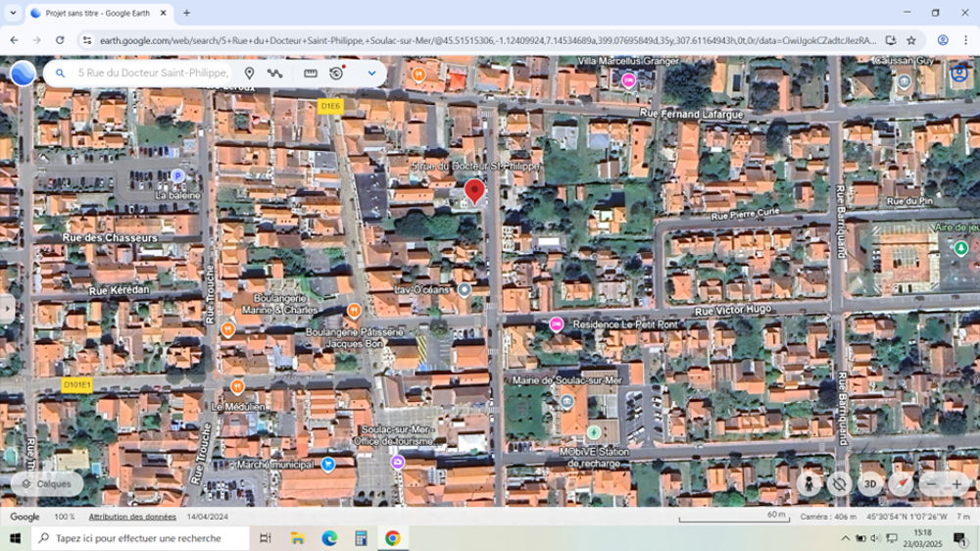Click the Marché municipal shopping marker
This screenshot has height=551, width=980.
point(327,464)
